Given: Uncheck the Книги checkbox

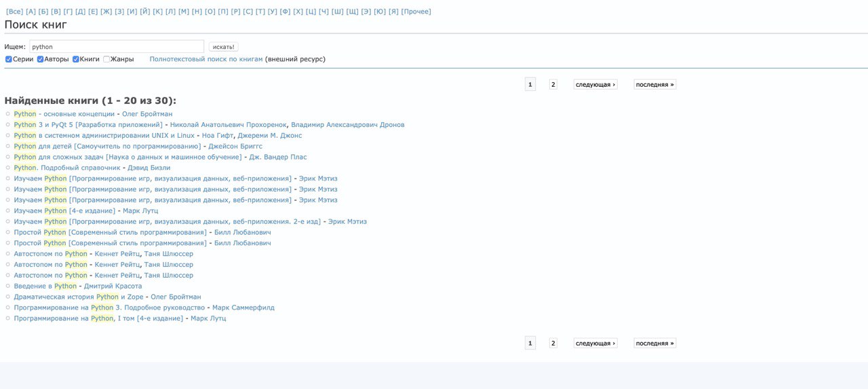Looking at the screenshot, I should coord(76,59).
